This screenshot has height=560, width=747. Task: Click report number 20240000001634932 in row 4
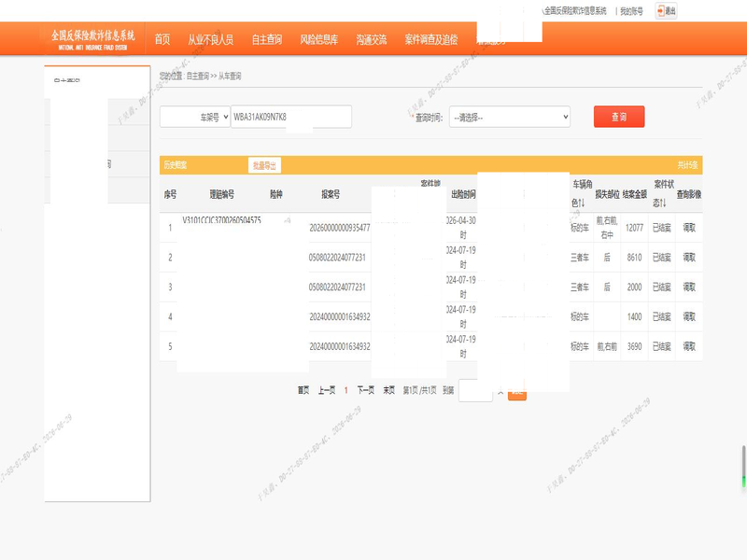[340, 316]
